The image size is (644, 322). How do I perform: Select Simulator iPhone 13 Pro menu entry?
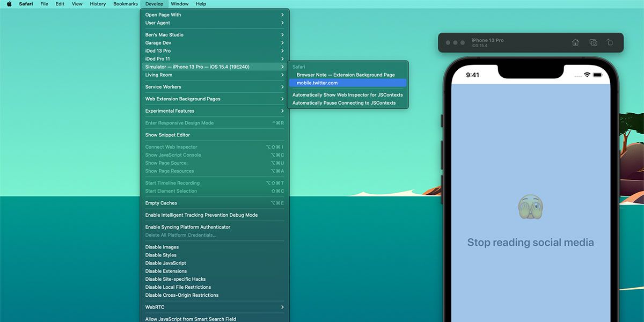[215, 67]
